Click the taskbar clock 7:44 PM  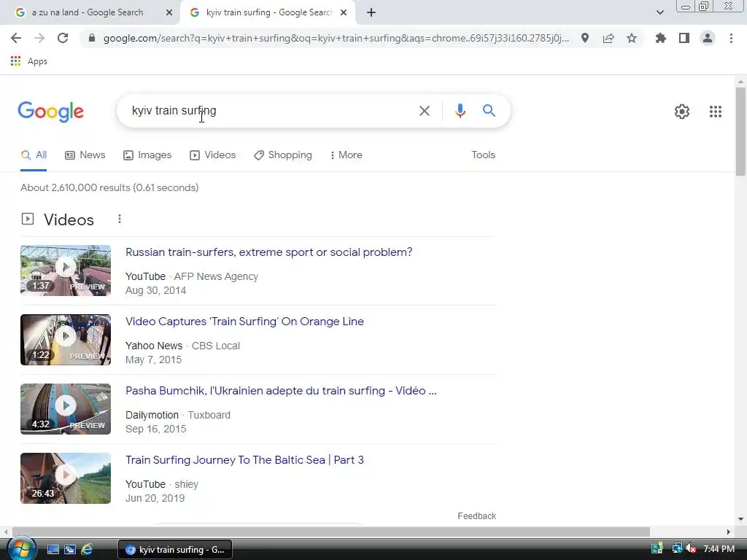click(x=719, y=549)
